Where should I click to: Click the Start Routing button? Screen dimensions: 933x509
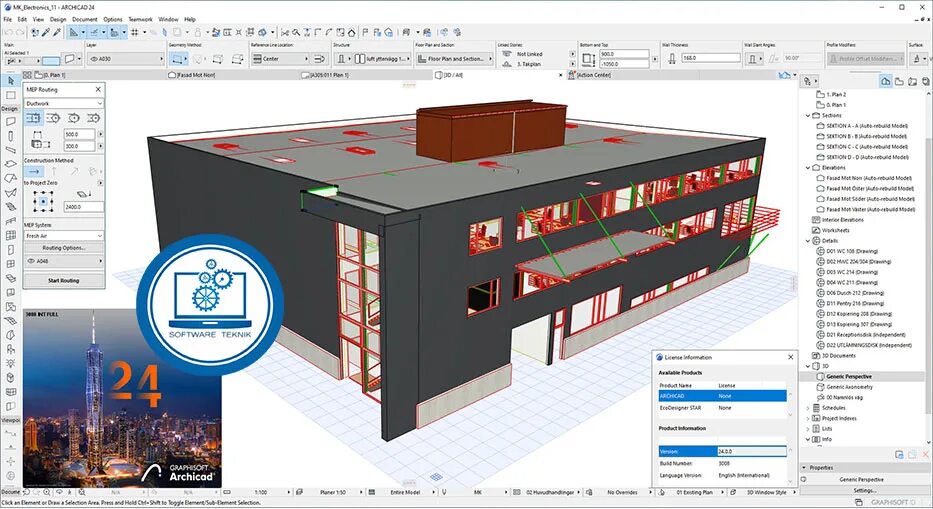click(64, 280)
